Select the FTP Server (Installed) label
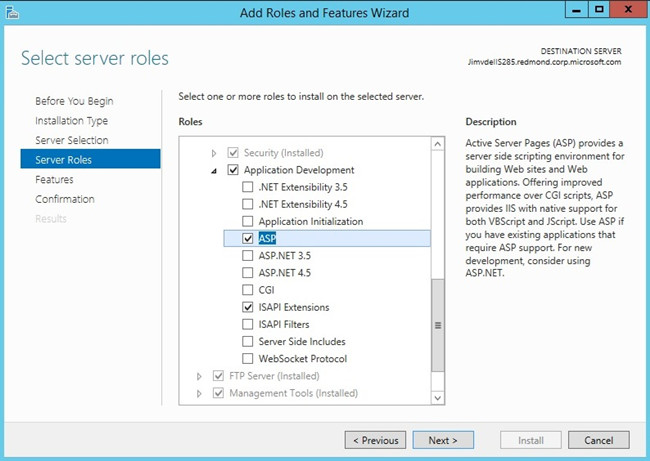 coord(274,376)
